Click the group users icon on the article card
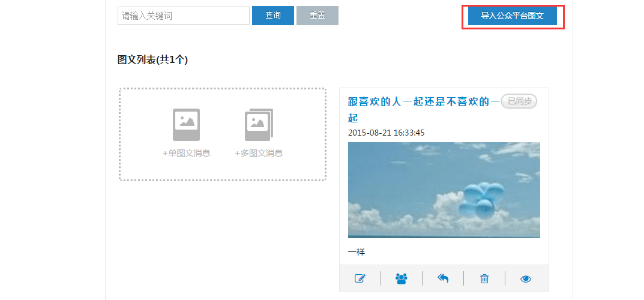 coord(402,278)
